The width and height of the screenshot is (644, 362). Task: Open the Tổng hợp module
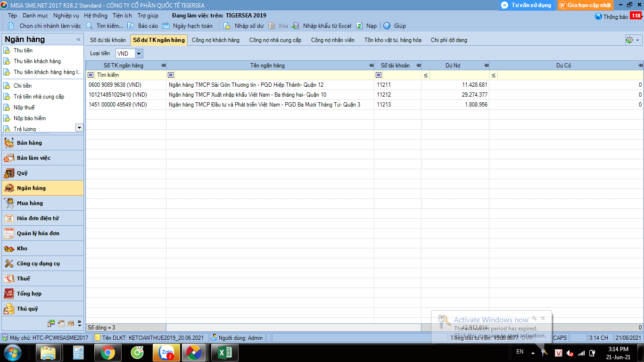click(x=43, y=294)
